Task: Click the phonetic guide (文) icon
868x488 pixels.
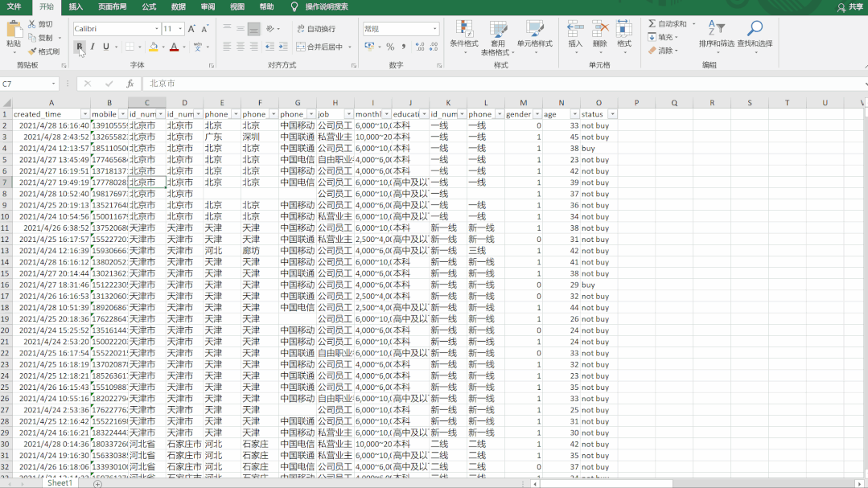Action: click(x=198, y=47)
